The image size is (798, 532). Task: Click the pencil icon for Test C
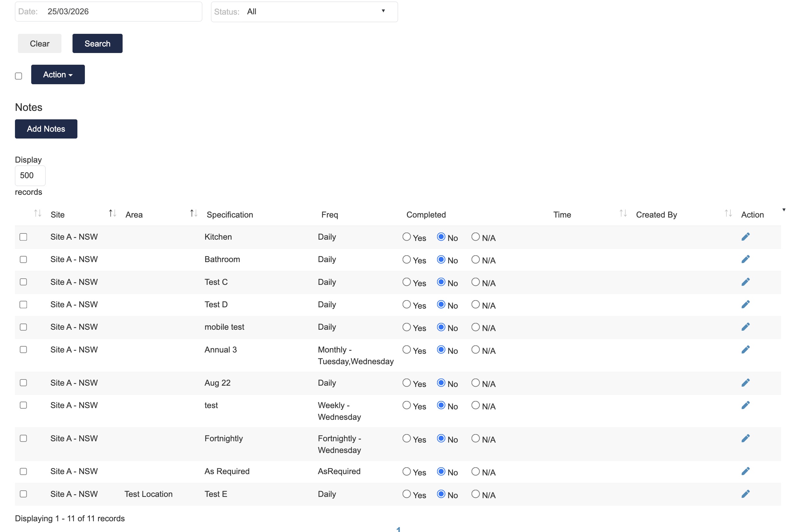745,282
